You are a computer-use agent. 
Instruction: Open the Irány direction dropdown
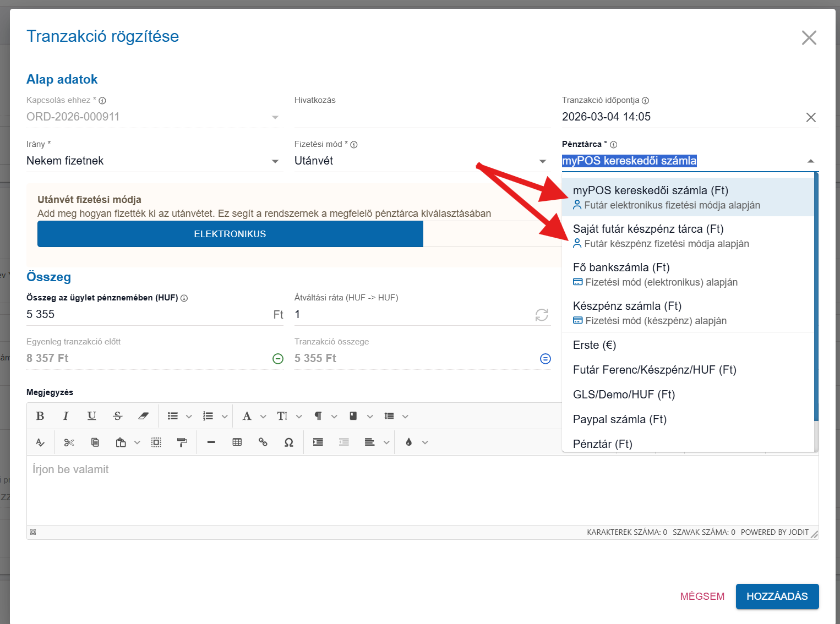(x=154, y=161)
